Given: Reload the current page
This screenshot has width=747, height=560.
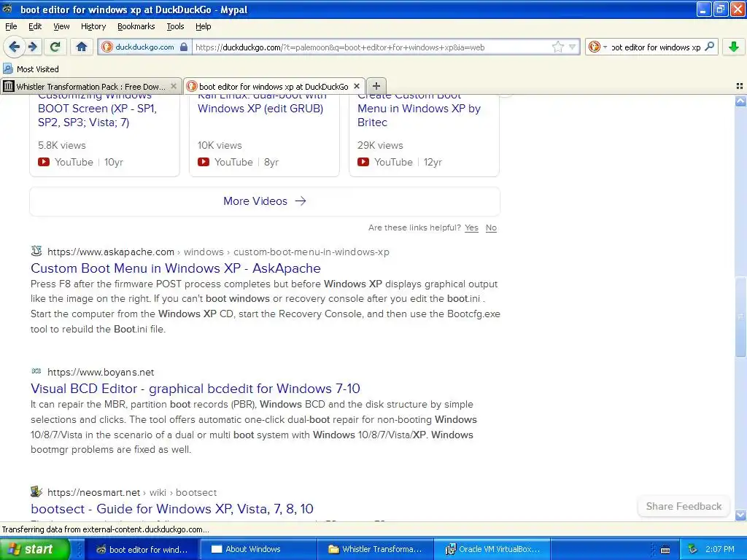Looking at the screenshot, I should (x=55, y=47).
